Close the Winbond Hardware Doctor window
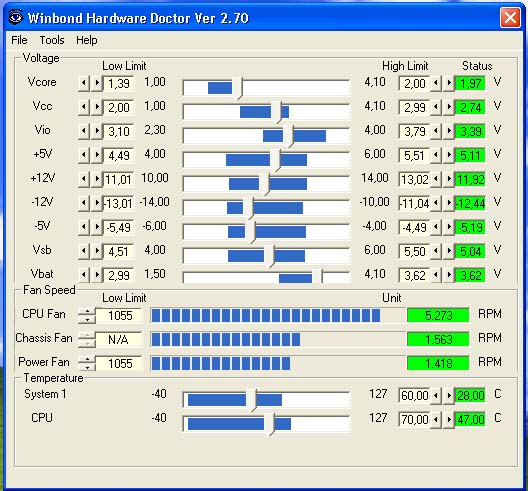Viewport: 528px width, 491px height. (x=510, y=17)
